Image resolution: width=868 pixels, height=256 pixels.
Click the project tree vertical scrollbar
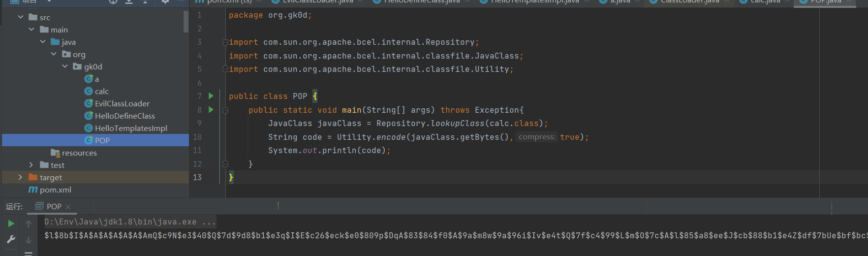[x=186, y=22]
